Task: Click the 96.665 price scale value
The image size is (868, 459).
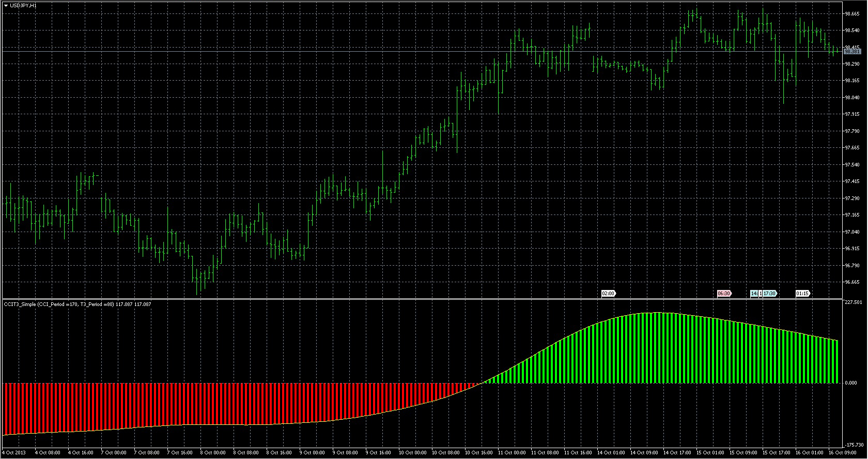Action: 851,282
